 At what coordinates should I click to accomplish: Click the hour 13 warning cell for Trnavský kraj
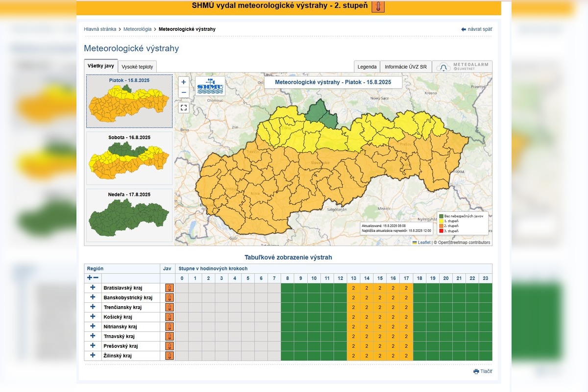(353, 337)
